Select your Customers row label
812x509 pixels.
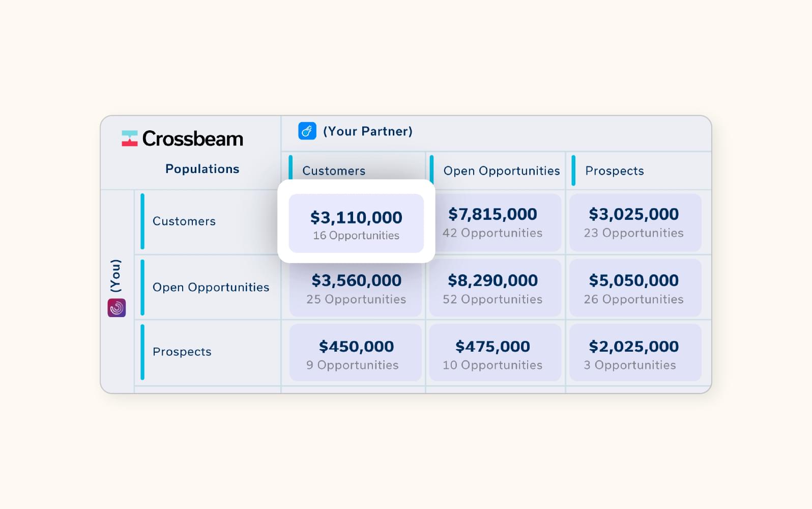(x=183, y=221)
